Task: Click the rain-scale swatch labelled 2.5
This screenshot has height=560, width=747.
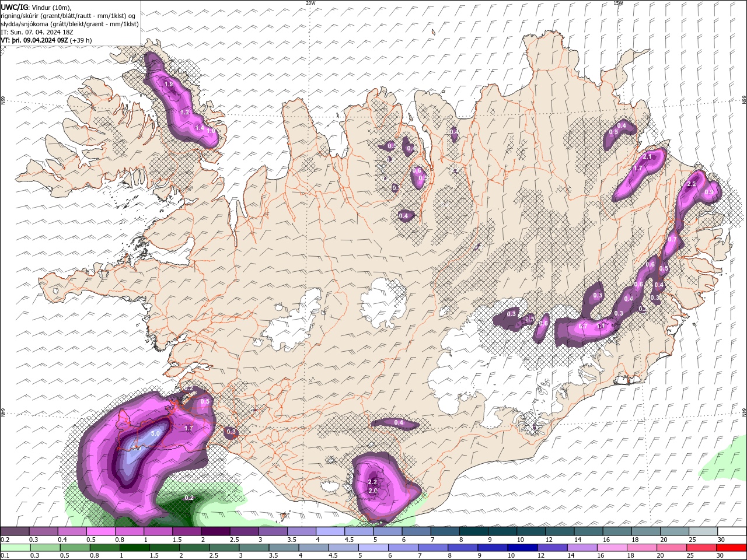Action: click(x=224, y=548)
